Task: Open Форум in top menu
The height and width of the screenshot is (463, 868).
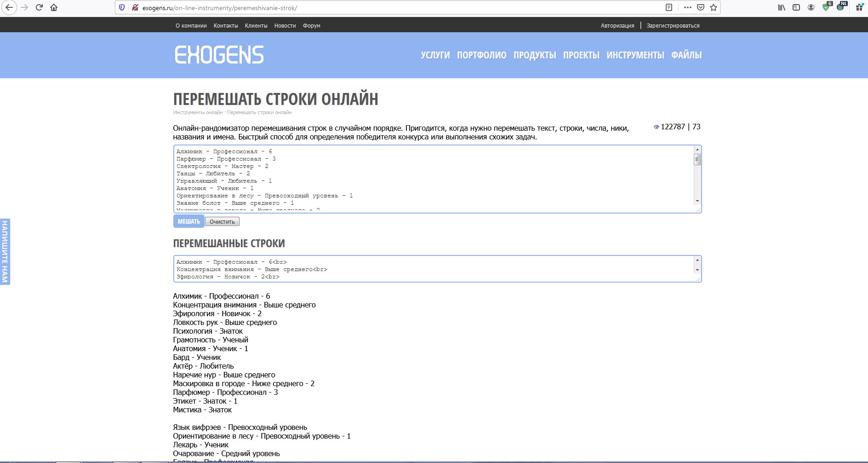Action: tap(312, 26)
